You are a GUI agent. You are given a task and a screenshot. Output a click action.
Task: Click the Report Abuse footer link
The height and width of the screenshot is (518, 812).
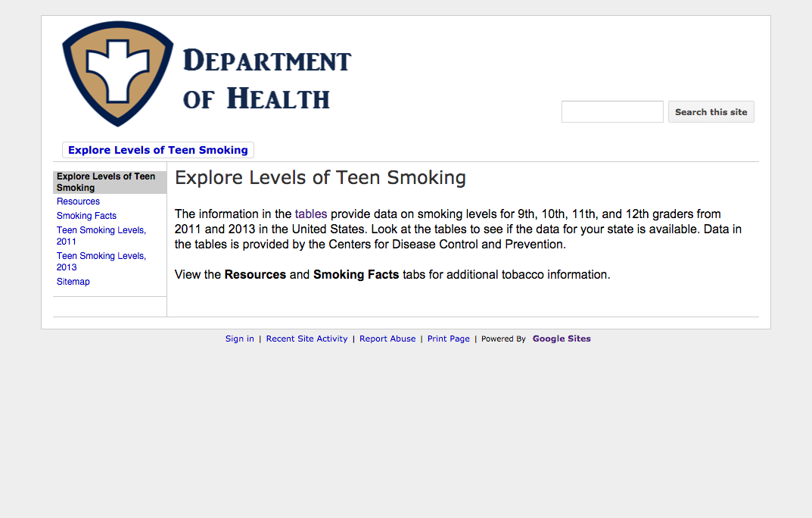pos(387,339)
